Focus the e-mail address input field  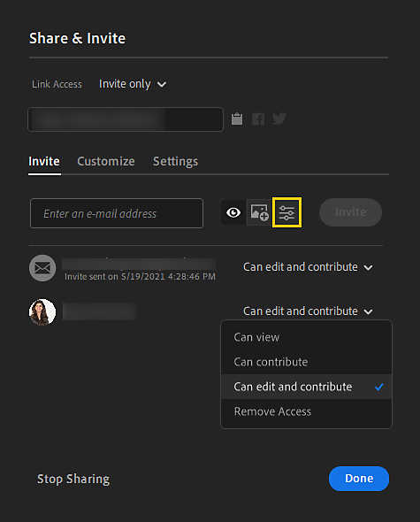click(x=117, y=213)
